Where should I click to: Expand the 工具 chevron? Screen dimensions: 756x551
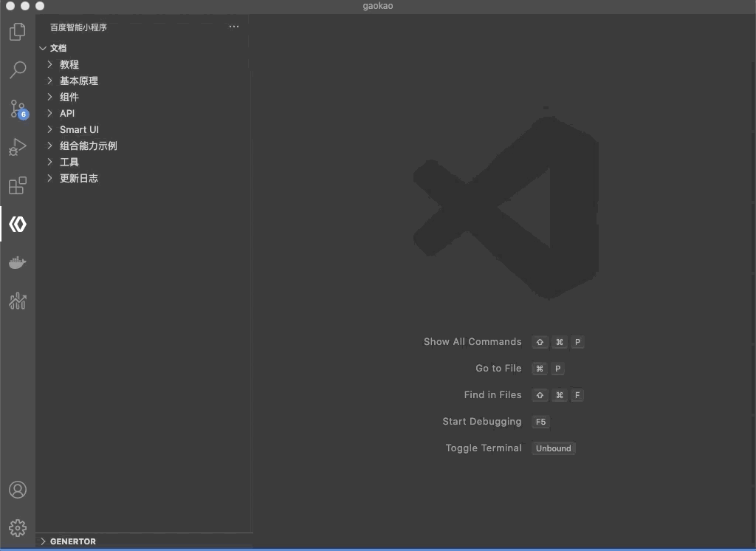tap(49, 162)
